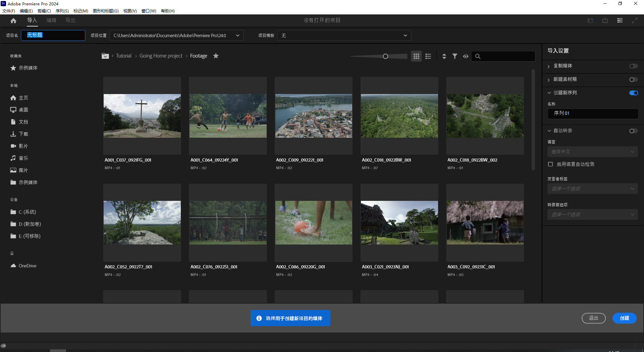Open the sort options icon
The width and height of the screenshot is (644, 352).
(x=444, y=56)
